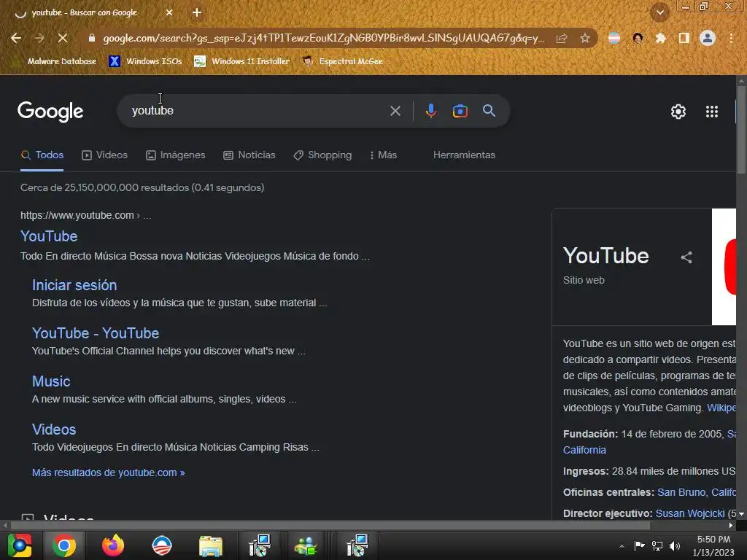
Task: Open the Start menu button
Action: pyautogui.click(x=20, y=545)
